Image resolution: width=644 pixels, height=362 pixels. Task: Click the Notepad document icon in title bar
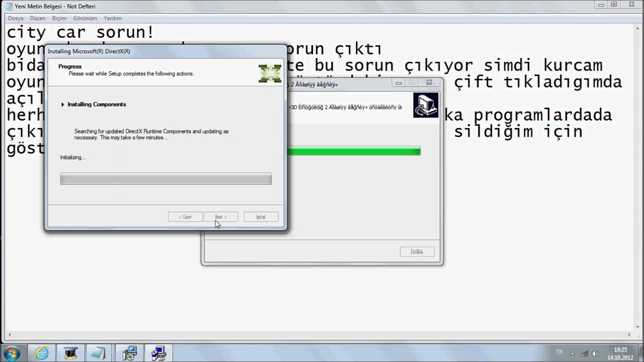[9, 6]
